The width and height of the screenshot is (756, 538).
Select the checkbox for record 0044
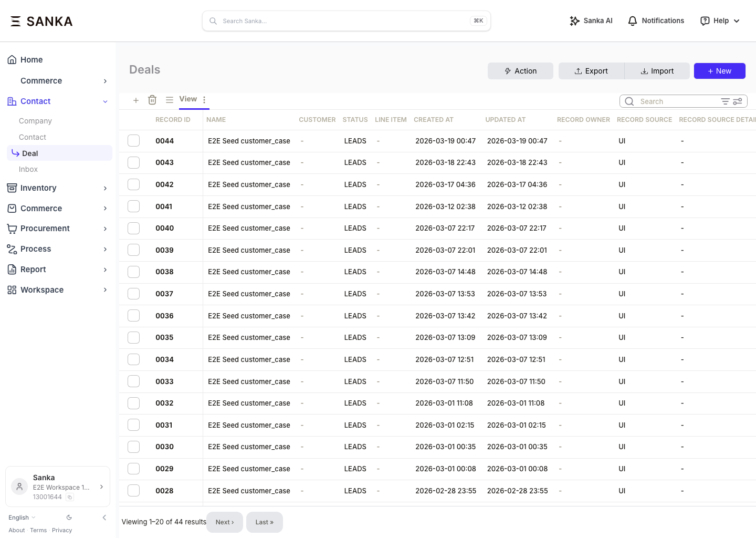[134, 141]
